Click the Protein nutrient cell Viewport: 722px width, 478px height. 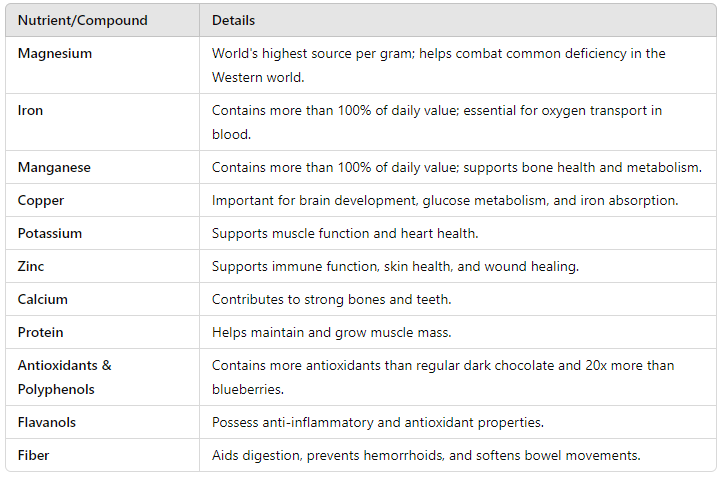[x=40, y=332]
